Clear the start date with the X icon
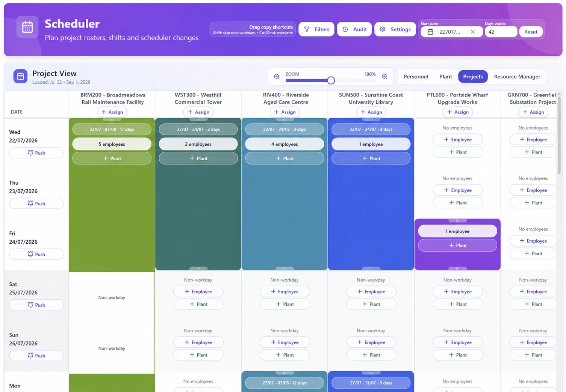 (473, 32)
